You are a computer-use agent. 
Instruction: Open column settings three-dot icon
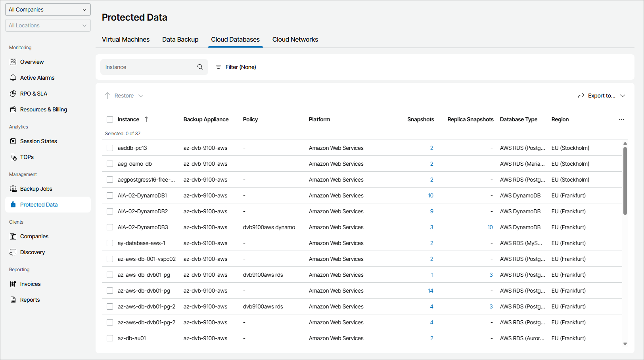click(x=621, y=119)
